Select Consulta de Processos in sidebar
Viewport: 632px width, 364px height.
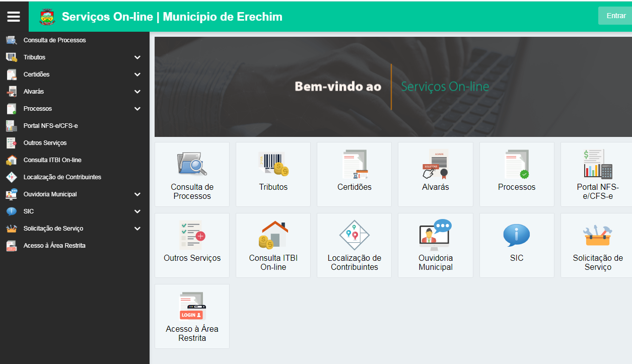point(54,40)
